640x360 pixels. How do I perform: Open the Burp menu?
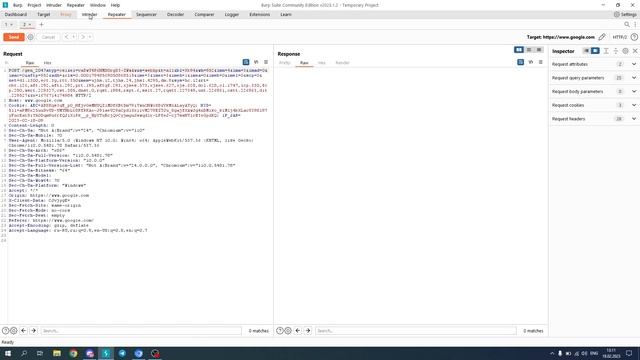coord(18,5)
